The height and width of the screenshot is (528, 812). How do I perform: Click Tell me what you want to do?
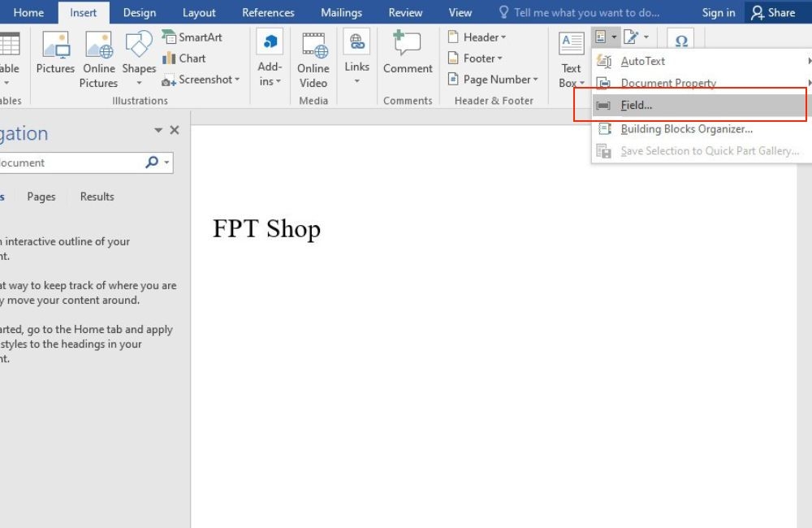point(579,12)
